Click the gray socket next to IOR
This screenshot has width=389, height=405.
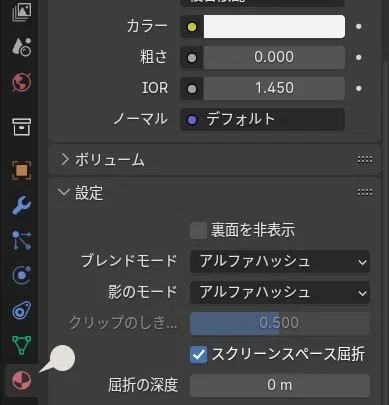tap(192, 89)
